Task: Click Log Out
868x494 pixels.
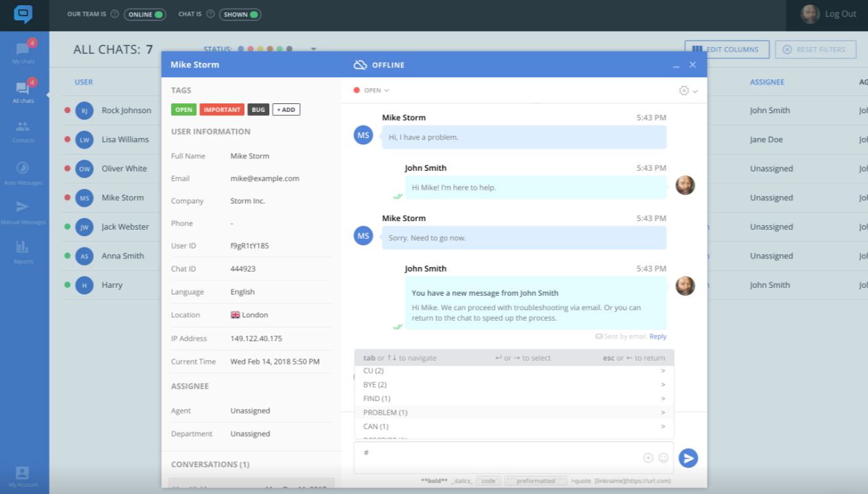Action: pos(841,14)
